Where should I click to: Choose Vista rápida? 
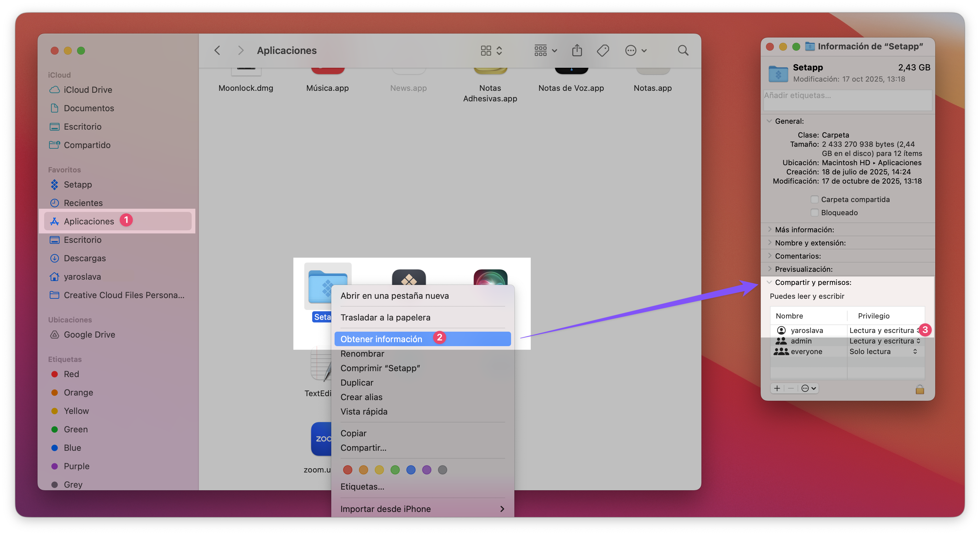(422, 411)
